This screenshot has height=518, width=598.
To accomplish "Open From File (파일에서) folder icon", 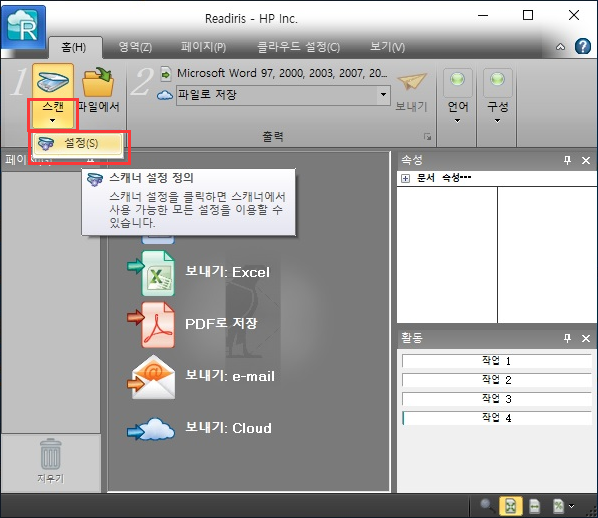I will 98,82.
